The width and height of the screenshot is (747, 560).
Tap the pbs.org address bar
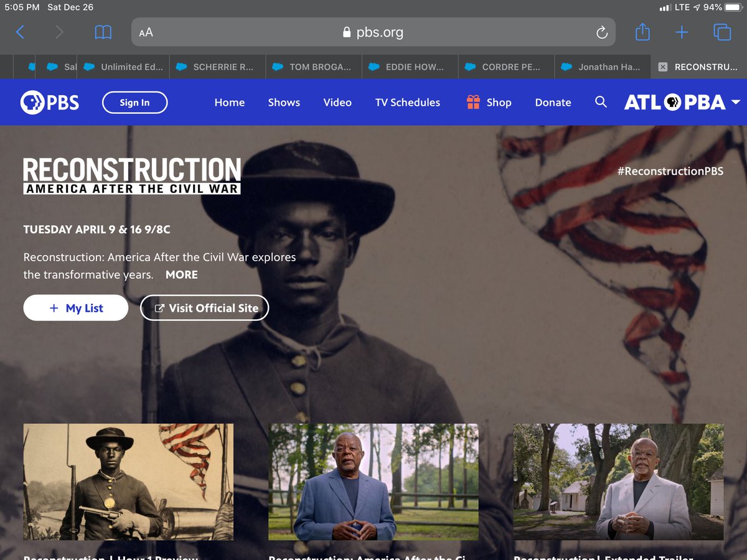click(x=374, y=32)
